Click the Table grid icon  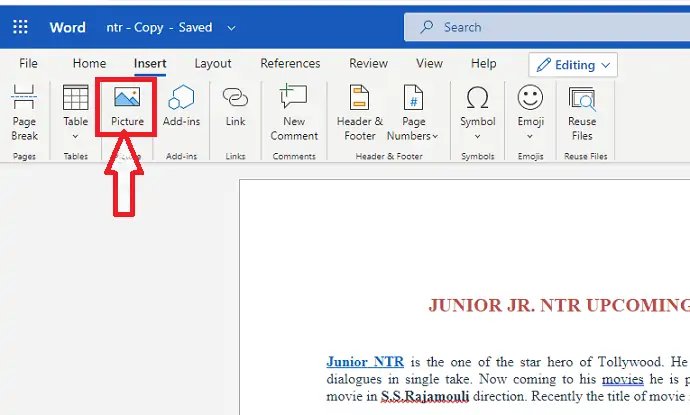76,98
